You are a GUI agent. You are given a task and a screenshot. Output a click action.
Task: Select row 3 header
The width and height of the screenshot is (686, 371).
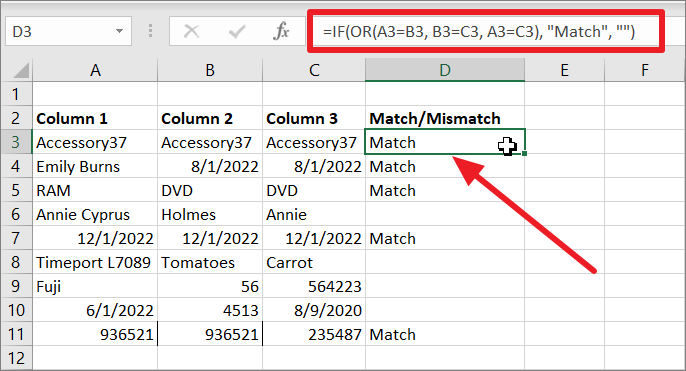click(x=16, y=142)
